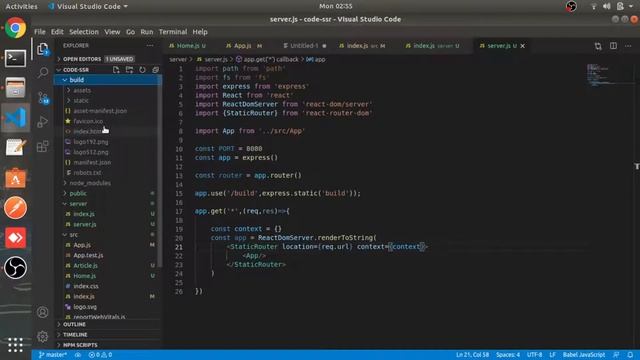Open the Terminal menu
Image resolution: width=640 pixels, height=360 pixels.
click(x=173, y=32)
